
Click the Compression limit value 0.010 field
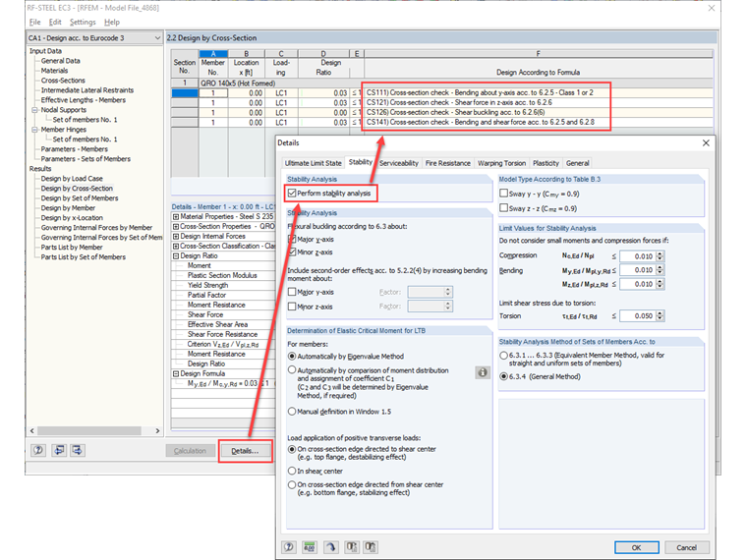point(638,256)
